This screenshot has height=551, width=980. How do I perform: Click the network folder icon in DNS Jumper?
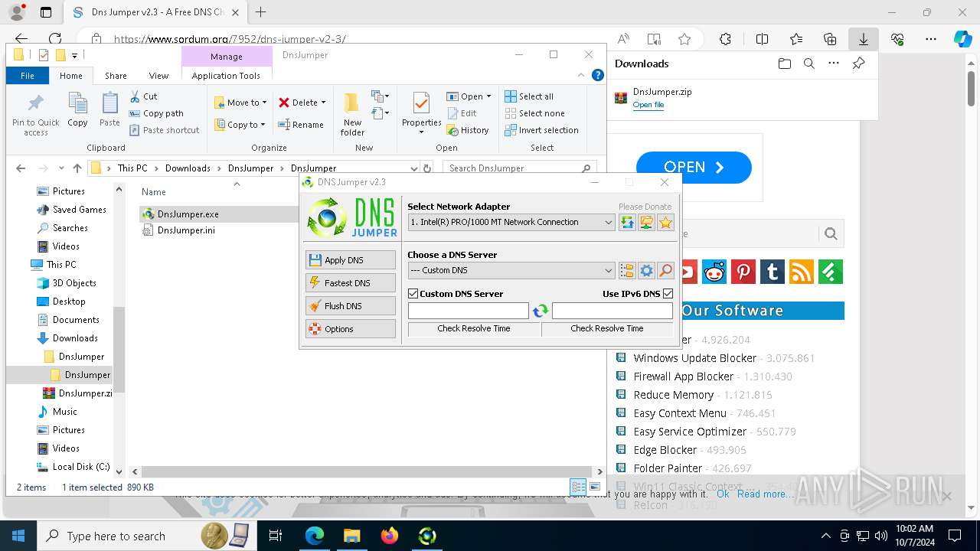click(646, 222)
